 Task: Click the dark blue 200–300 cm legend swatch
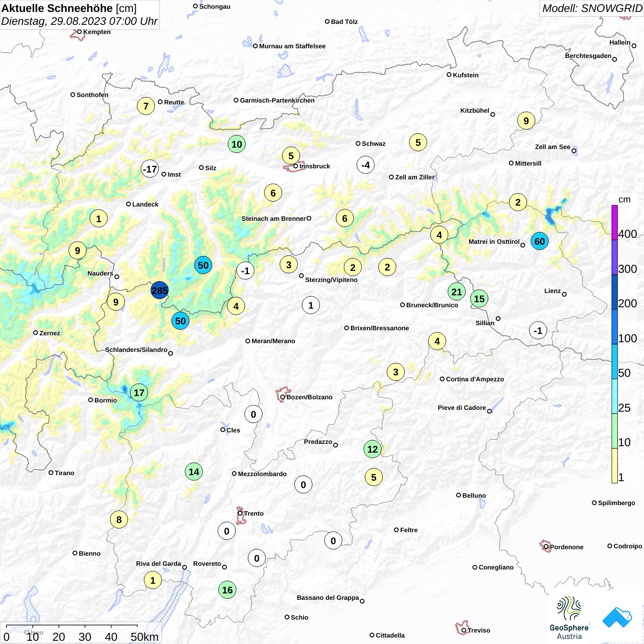tap(615, 292)
